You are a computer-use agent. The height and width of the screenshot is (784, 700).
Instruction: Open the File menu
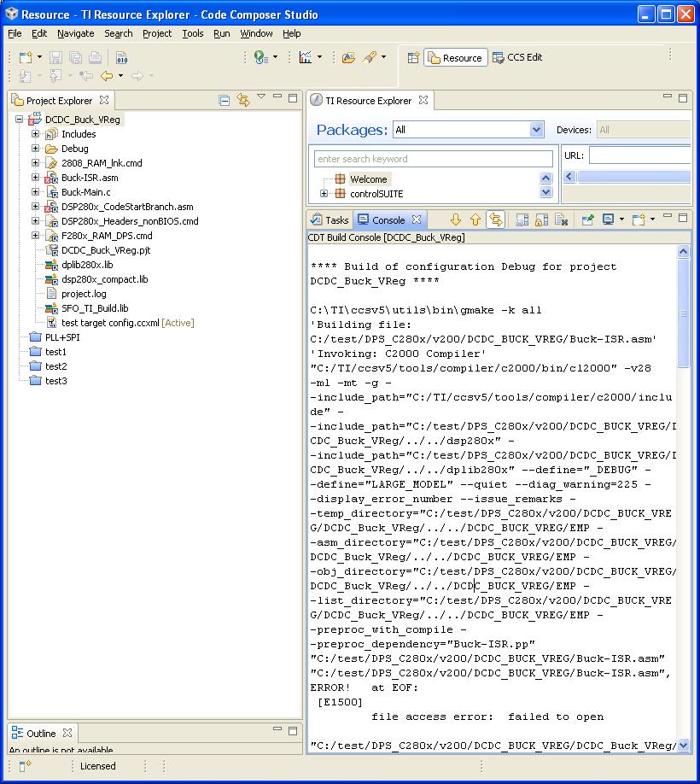click(x=15, y=33)
